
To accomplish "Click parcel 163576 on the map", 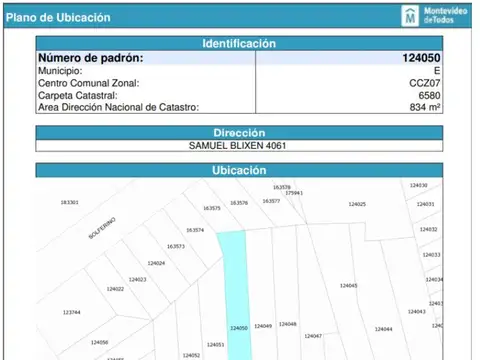I will [x=239, y=203].
